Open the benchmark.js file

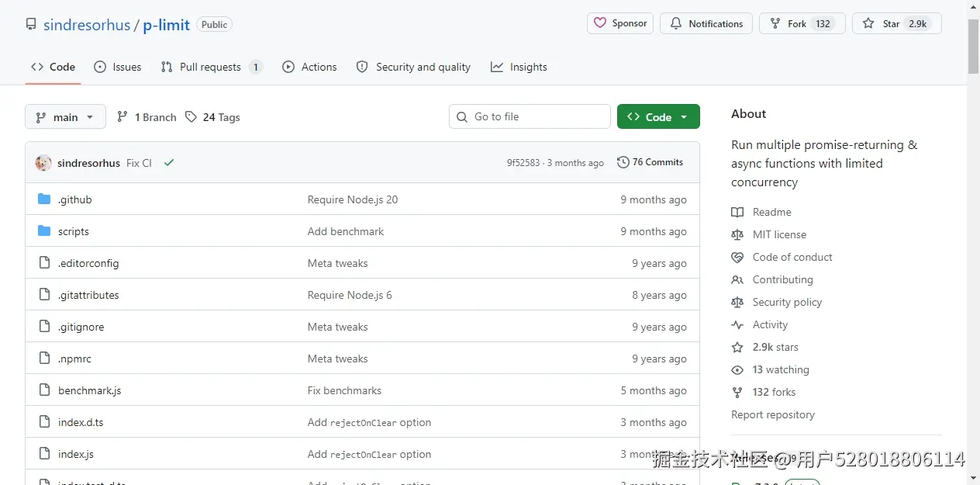pos(90,390)
